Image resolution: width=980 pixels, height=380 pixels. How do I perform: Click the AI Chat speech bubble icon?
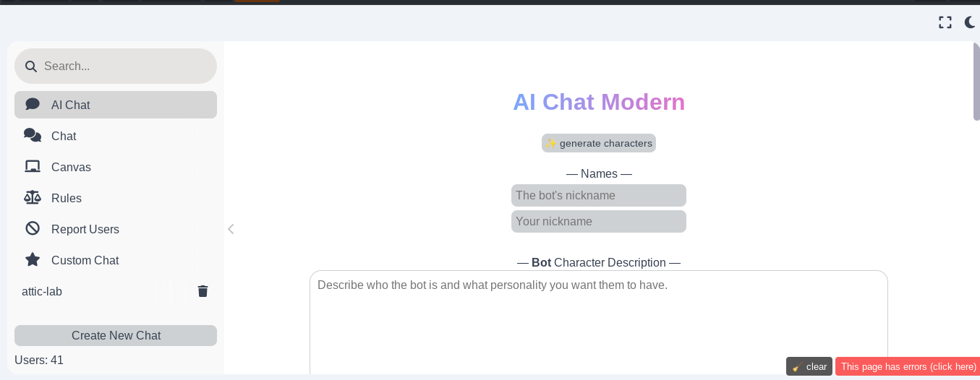(33, 104)
